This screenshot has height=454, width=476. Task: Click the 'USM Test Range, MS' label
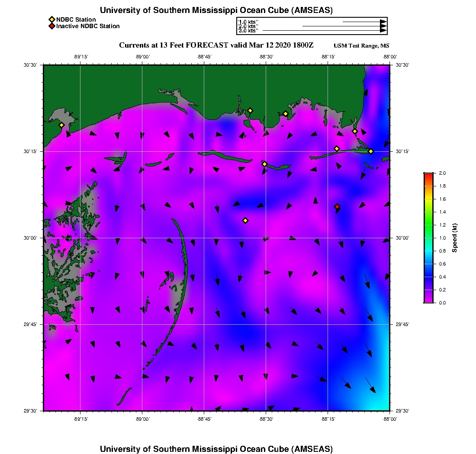(x=361, y=46)
